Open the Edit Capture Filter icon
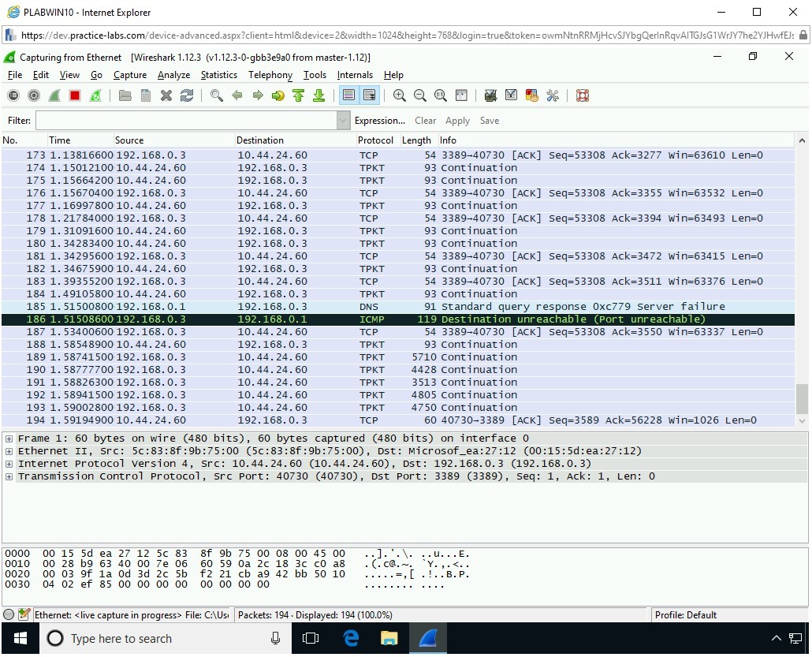The width and height of the screenshot is (812, 657). pos(490,95)
